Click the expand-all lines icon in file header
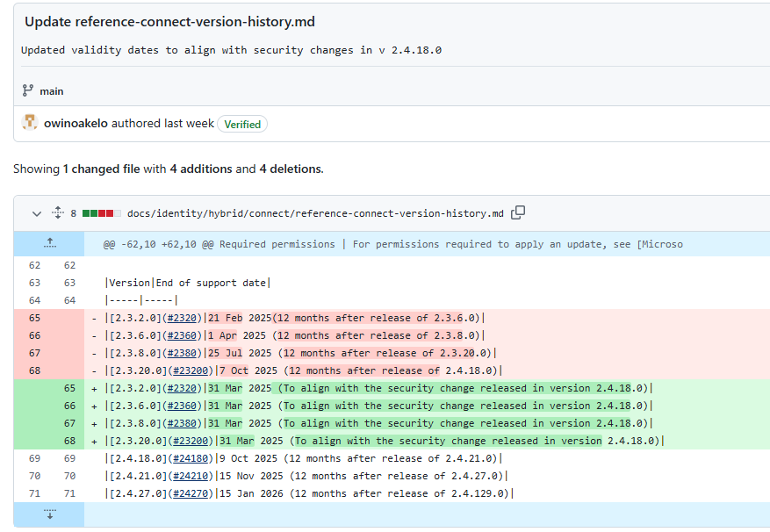 (x=57, y=212)
